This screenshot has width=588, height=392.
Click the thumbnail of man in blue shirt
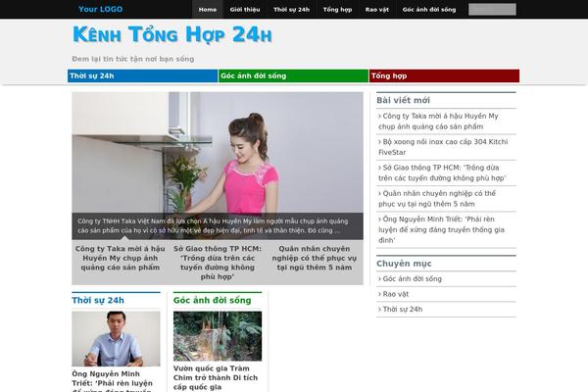[x=116, y=339]
